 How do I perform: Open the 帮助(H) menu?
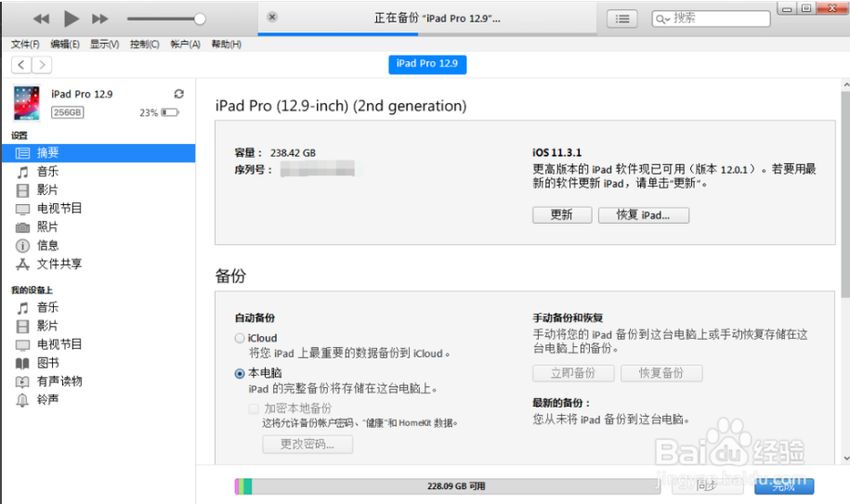click(226, 44)
